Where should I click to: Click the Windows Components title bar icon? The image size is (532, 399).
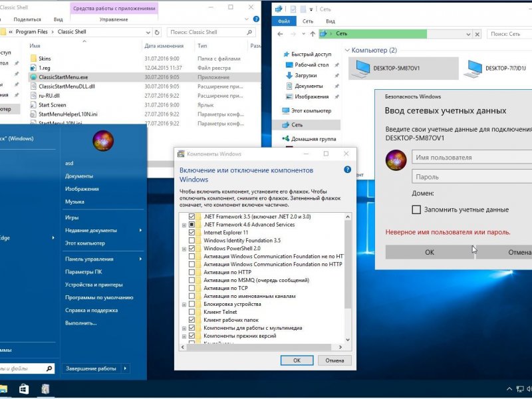pyautogui.click(x=182, y=154)
